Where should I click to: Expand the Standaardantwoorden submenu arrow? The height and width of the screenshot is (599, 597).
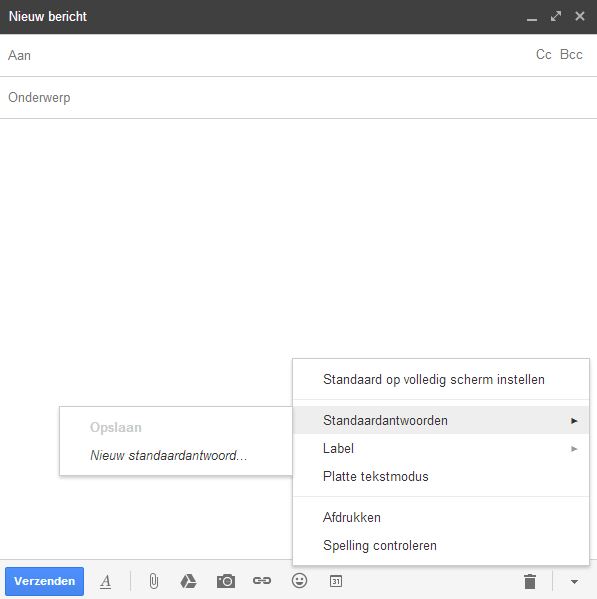(574, 421)
